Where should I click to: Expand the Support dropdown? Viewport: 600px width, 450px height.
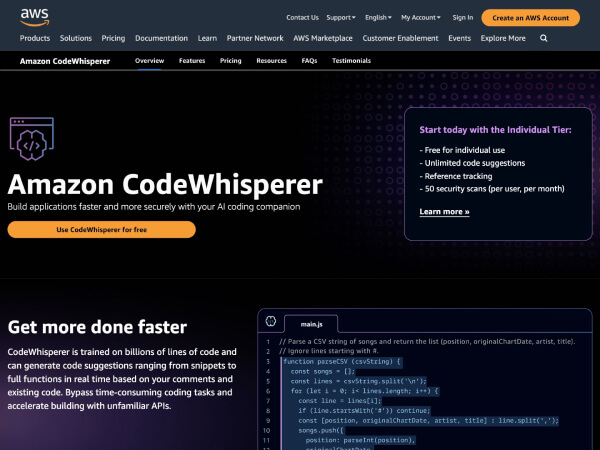click(x=342, y=17)
